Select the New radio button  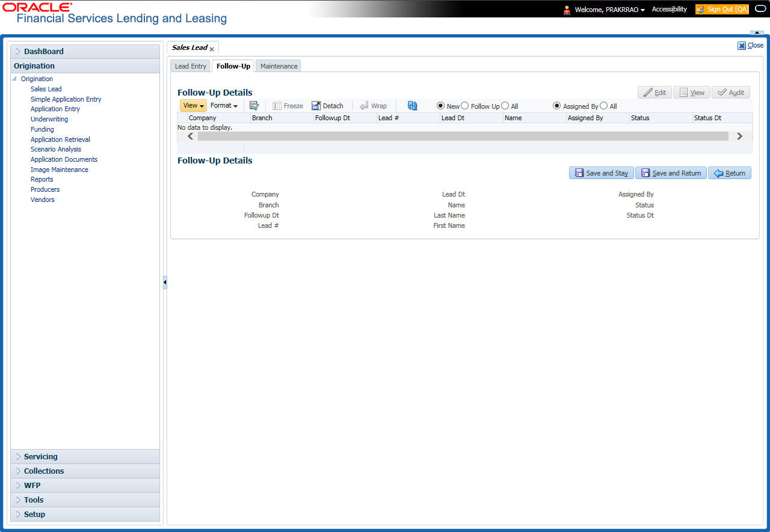point(441,106)
